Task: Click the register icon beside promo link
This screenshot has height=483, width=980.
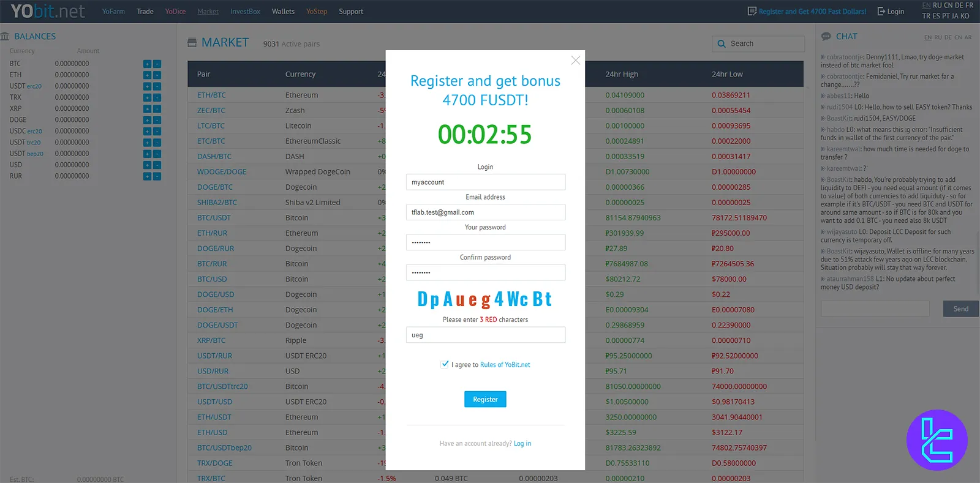Action: tap(752, 11)
